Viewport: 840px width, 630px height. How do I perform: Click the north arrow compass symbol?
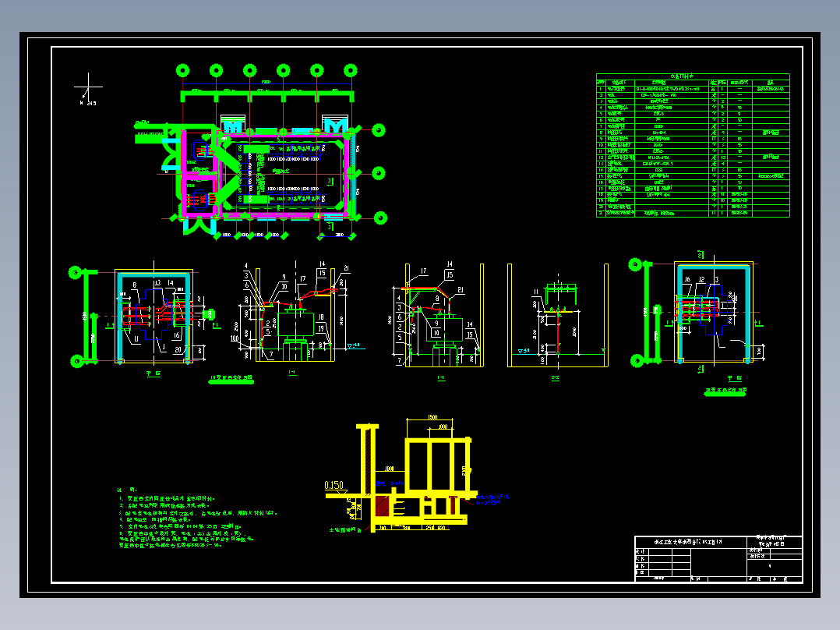coord(88,89)
